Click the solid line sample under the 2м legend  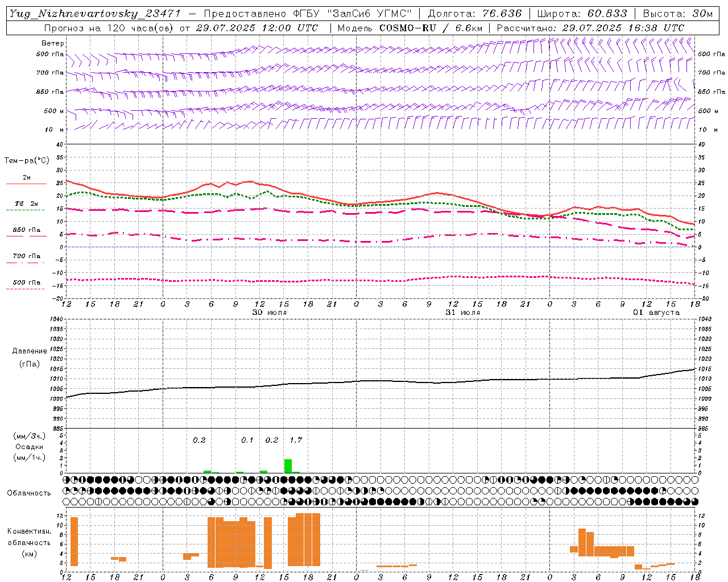[x=26, y=184]
